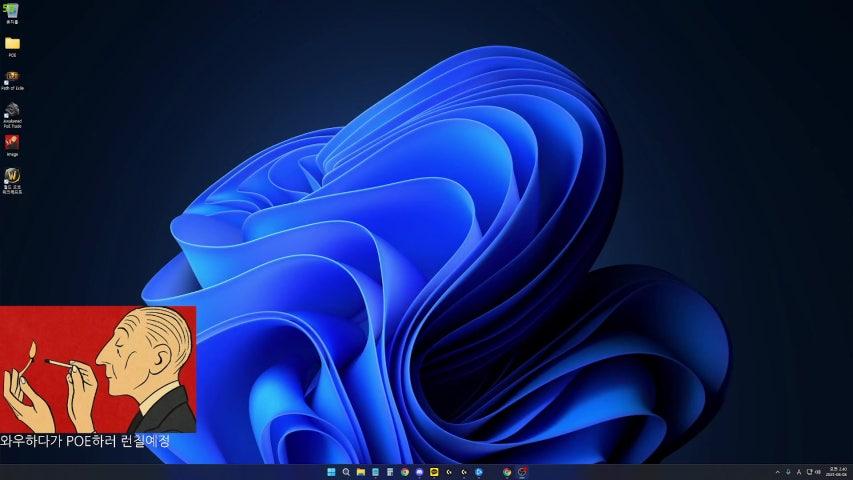
Task: Open the POE folder on desktop
Action: [x=12, y=46]
